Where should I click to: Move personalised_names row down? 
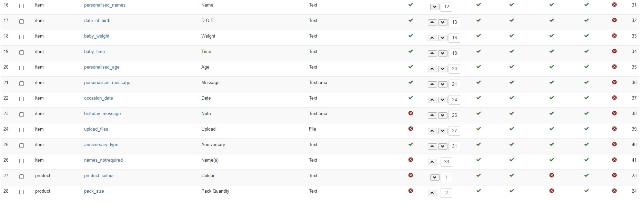(435, 7)
